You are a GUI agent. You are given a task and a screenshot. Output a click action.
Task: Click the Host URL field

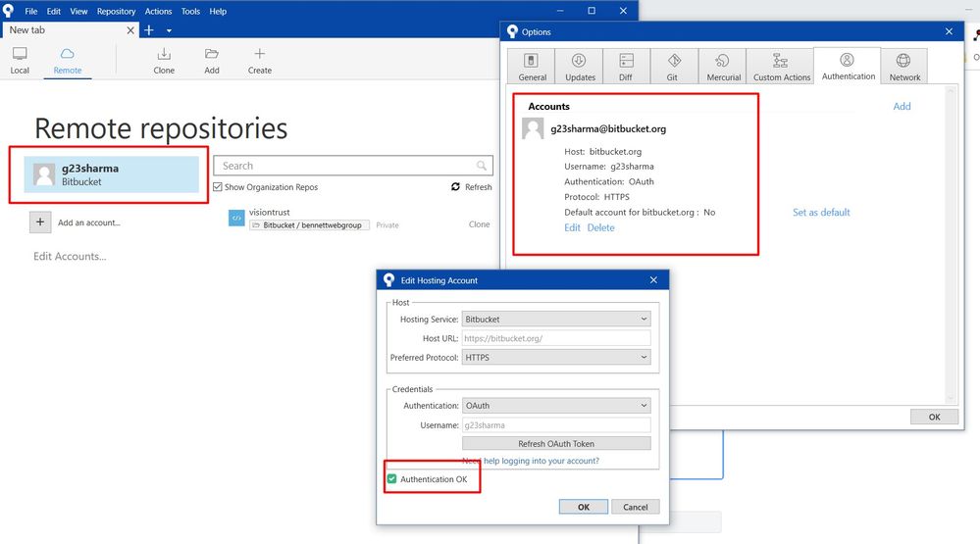pos(556,338)
